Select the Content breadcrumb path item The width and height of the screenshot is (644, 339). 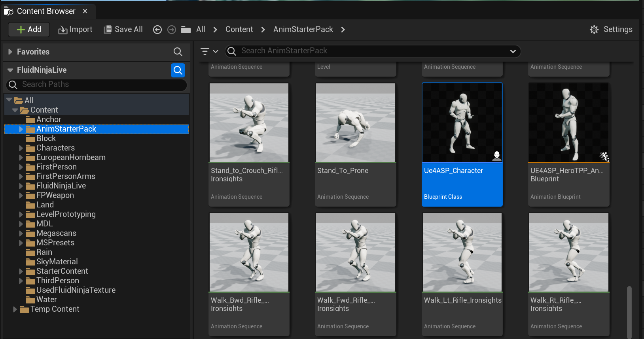(239, 30)
